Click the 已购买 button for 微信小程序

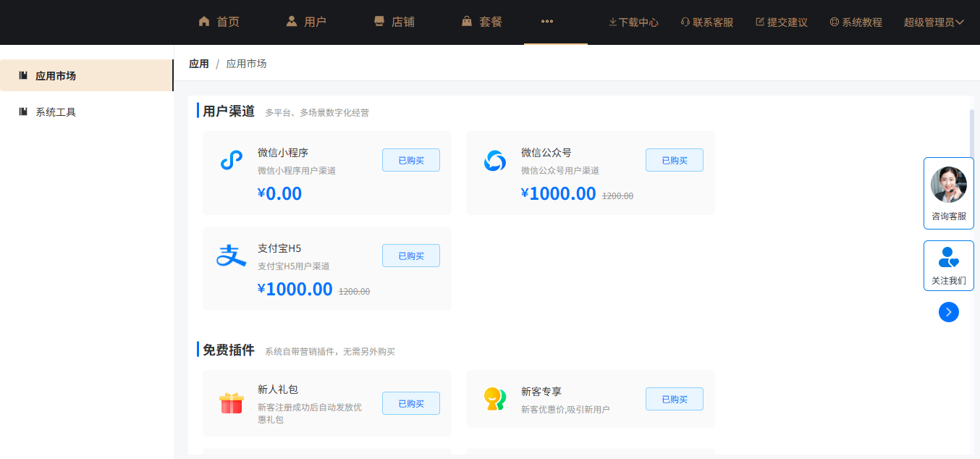pos(410,160)
